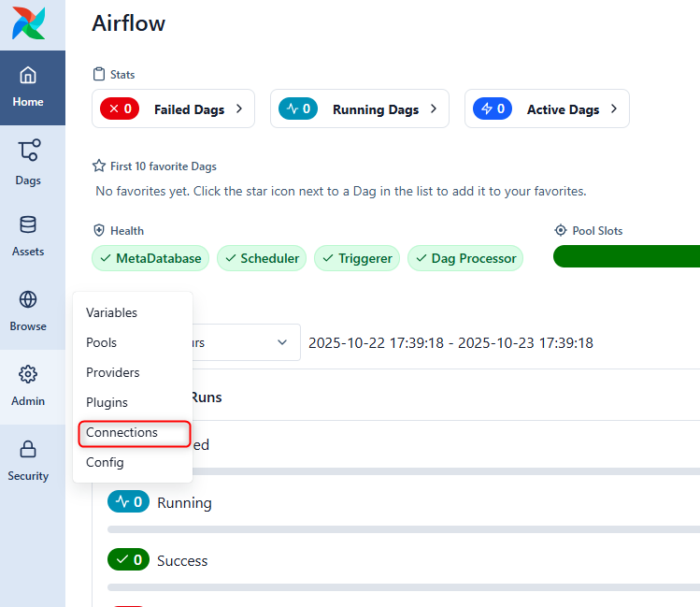Click the Pool Slots target icon
Image resolution: width=700 pixels, height=607 pixels.
coord(560,230)
